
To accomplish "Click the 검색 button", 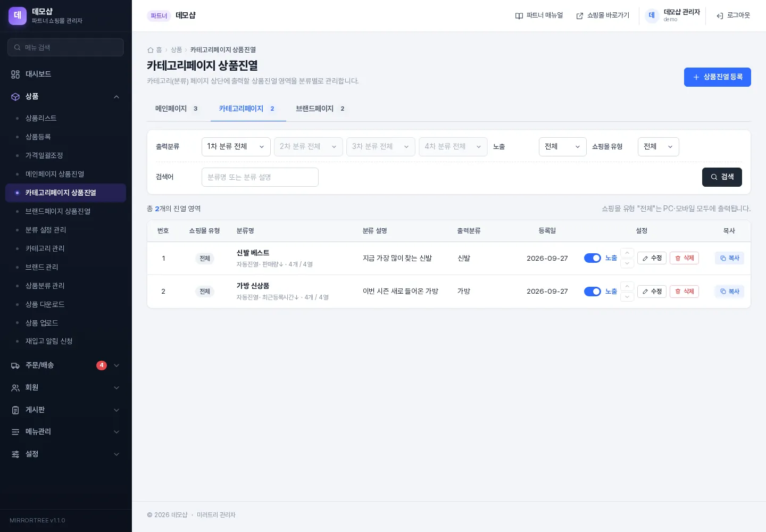I will click(x=722, y=177).
